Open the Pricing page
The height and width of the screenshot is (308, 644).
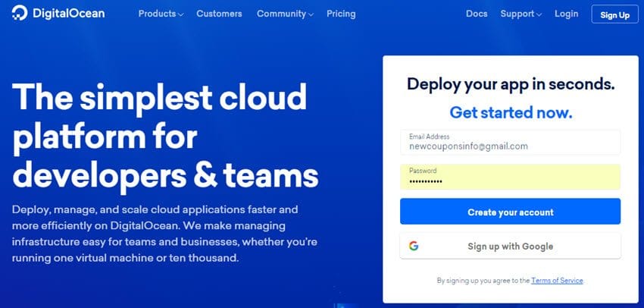point(341,14)
